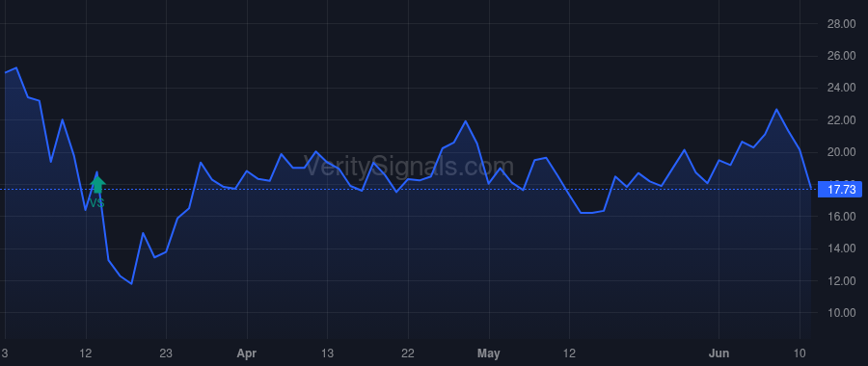This screenshot has height=366, width=868.
Task: Click the green VS signal arrow marker
Action: point(97,185)
